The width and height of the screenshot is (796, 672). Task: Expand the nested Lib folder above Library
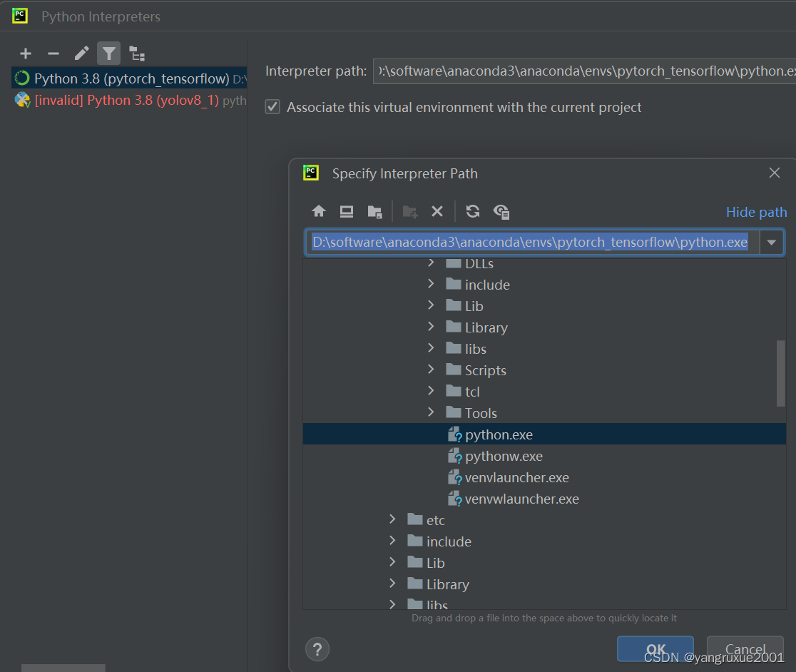[431, 305]
